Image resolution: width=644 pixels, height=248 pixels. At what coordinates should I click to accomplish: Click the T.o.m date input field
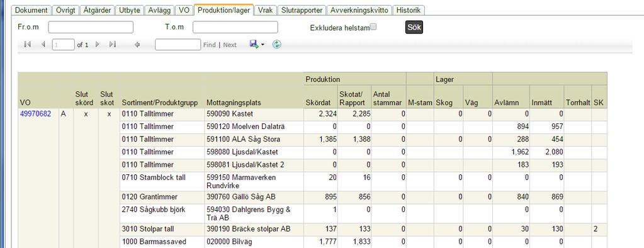pos(235,27)
